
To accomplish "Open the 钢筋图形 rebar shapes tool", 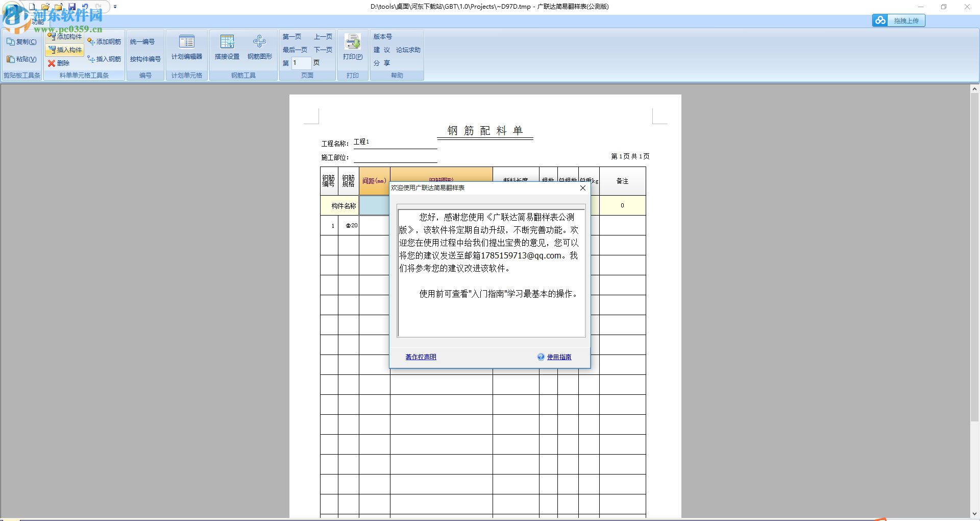I will point(260,48).
